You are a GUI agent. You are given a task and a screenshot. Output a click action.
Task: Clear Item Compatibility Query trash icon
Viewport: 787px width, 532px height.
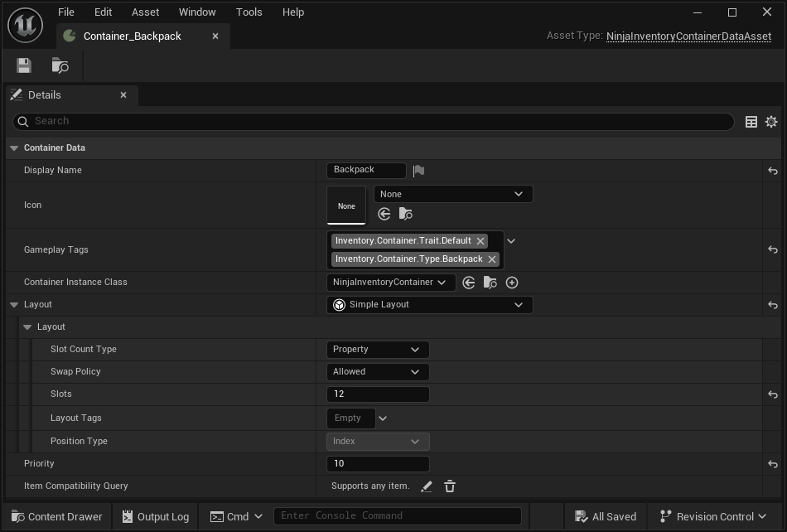click(x=450, y=486)
